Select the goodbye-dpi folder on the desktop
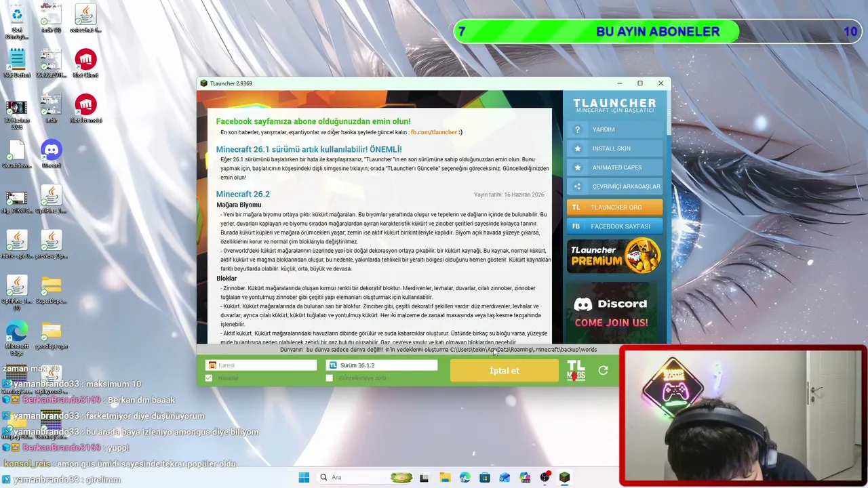This screenshot has height=488, width=868. [x=51, y=335]
